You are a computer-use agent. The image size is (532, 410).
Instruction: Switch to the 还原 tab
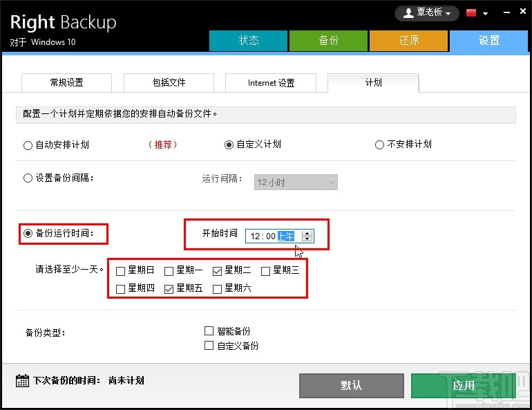(x=408, y=41)
